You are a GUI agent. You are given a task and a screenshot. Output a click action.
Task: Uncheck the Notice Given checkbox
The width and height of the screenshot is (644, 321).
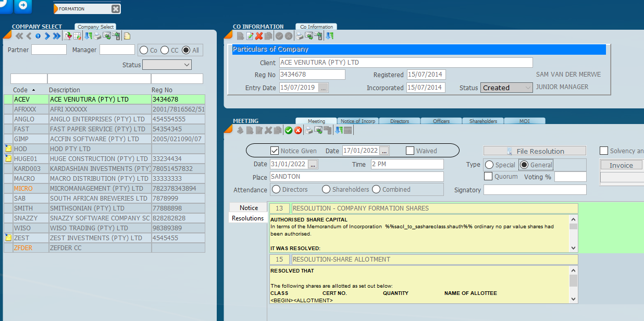tap(275, 151)
